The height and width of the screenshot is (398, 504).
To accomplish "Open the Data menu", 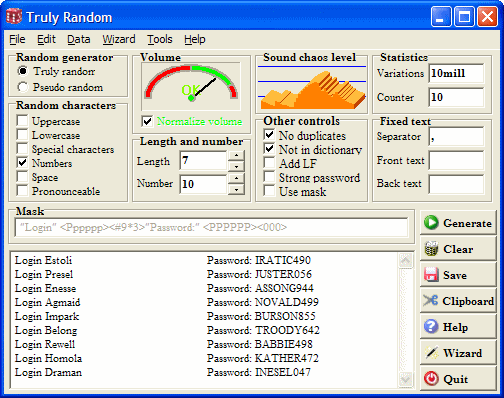I will click(79, 39).
